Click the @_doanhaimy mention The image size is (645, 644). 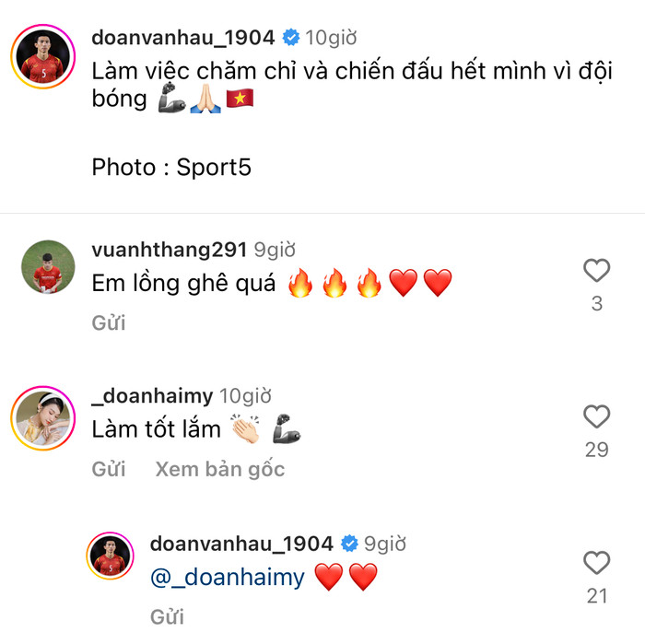click(x=228, y=578)
